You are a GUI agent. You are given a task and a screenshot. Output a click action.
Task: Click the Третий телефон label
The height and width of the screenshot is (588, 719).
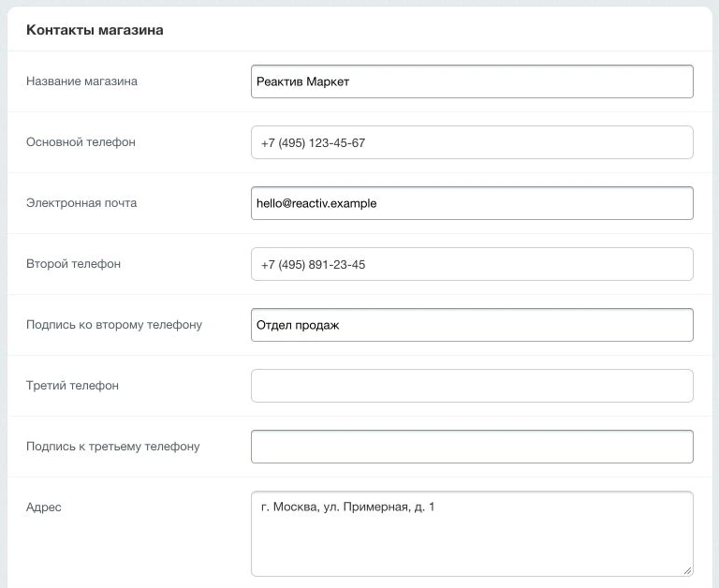pos(72,385)
